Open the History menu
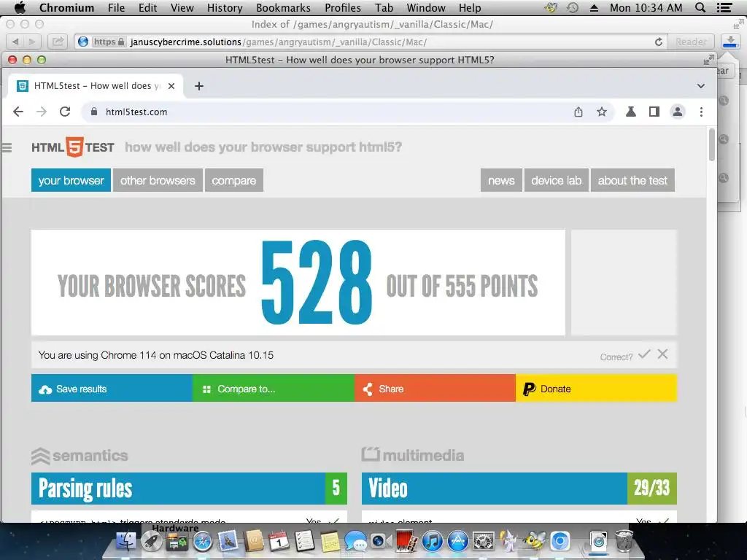Image resolution: width=747 pixels, height=560 pixels. click(225, 7)
